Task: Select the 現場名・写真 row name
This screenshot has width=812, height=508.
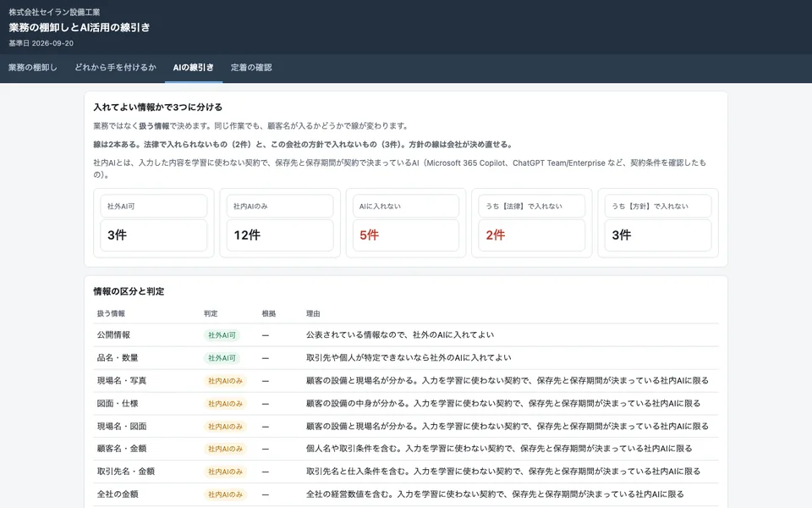Action: [x=122, y=380]
